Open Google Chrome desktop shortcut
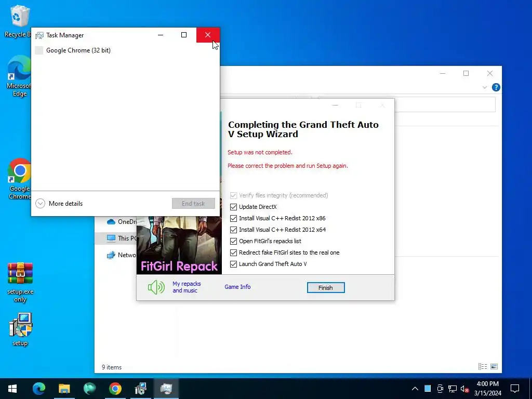 point(19,179)
